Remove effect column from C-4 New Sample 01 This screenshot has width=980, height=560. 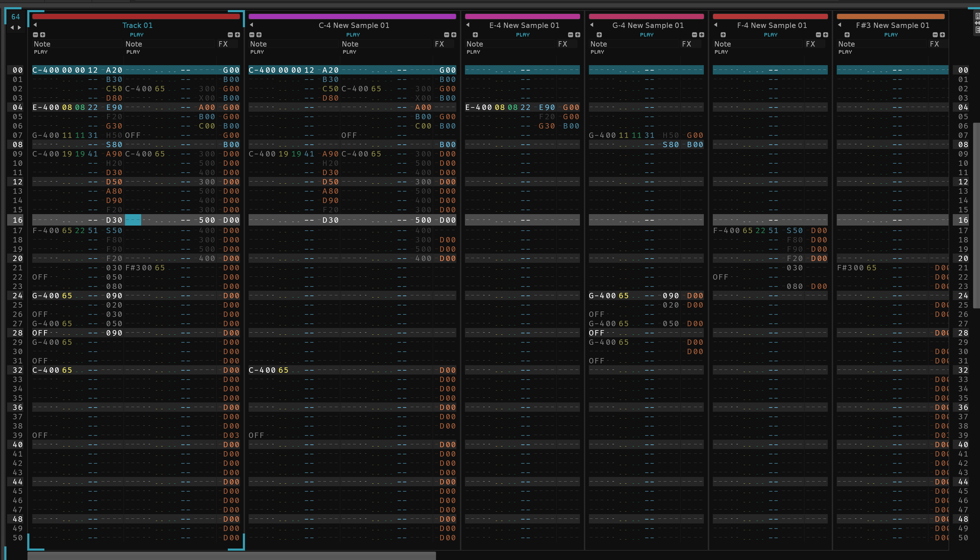pos(446,35)
